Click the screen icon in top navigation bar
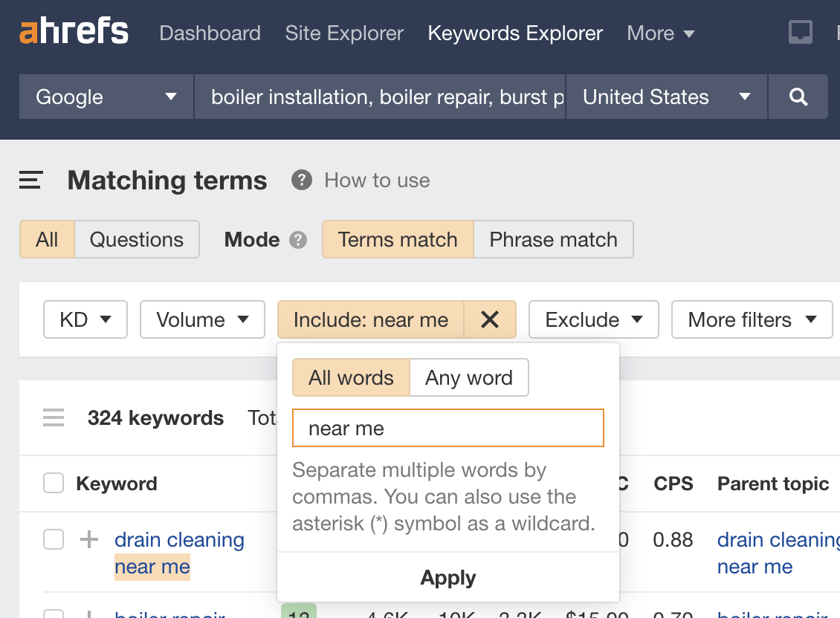The image size is (840, 618). coord(800,32)
